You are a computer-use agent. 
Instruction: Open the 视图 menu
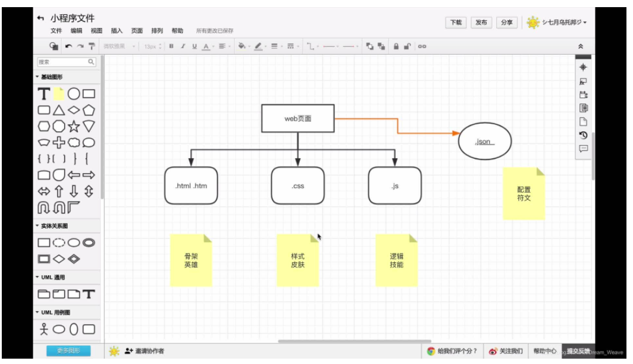point(96,31)
